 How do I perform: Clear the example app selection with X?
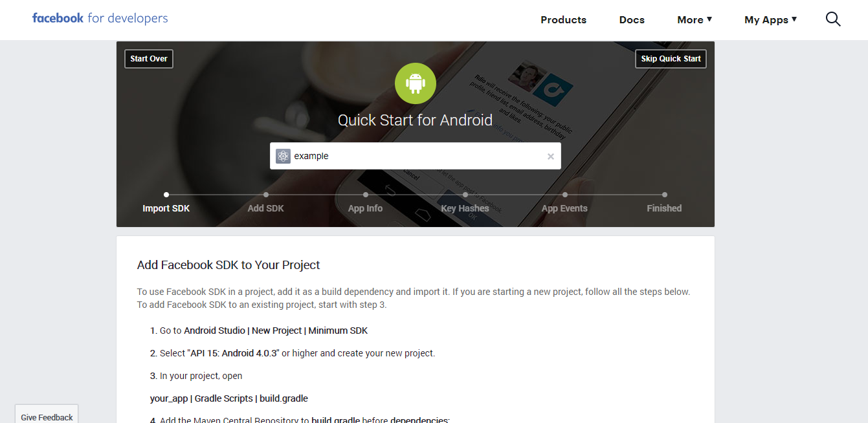click(x=551, y=156)
